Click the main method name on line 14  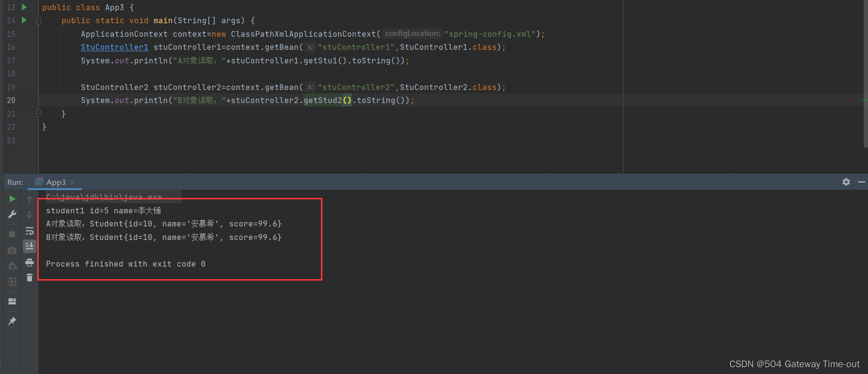point(163,20)
